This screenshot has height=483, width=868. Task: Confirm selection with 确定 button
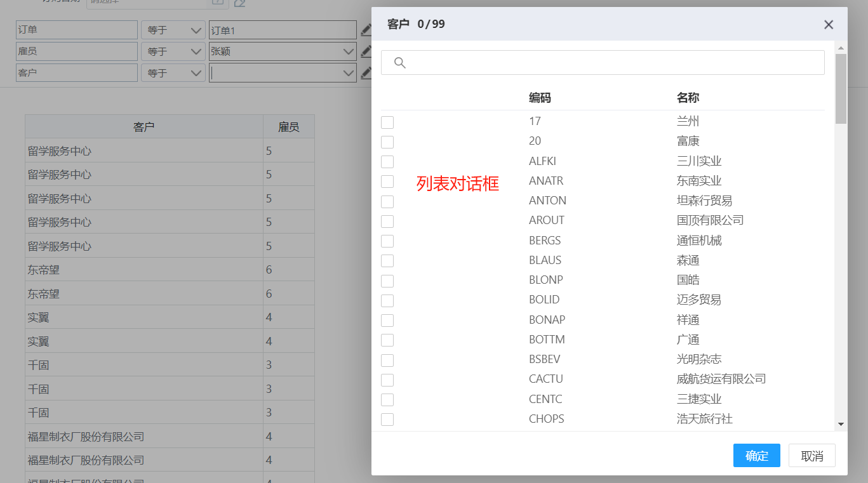point(756,456)
